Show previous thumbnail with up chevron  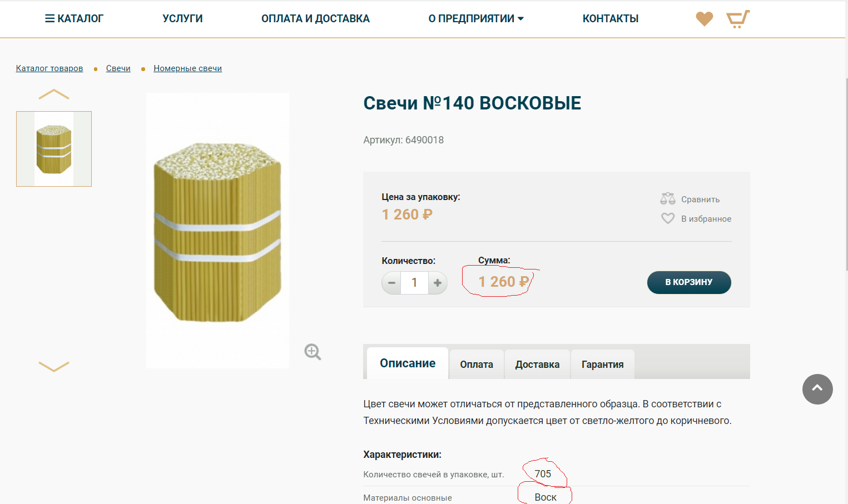(x=54, y=94)
